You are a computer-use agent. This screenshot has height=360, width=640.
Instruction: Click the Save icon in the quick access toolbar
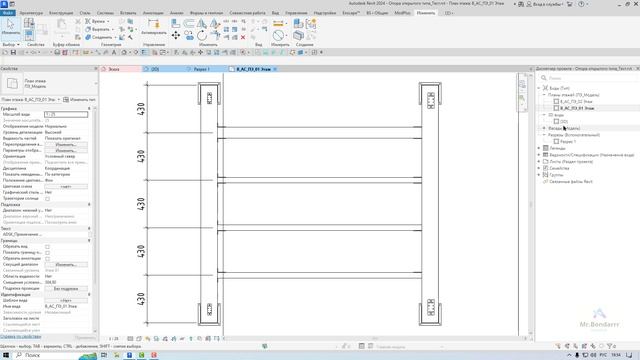(13, 52)
